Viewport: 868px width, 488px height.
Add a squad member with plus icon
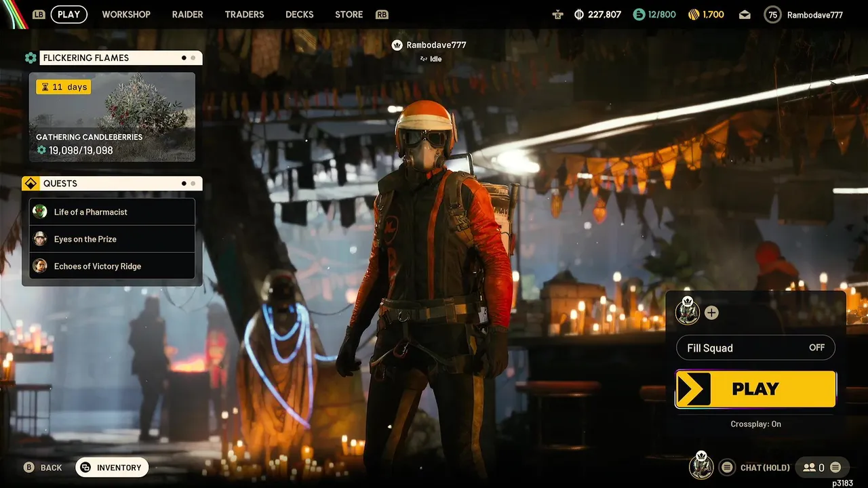tap(711, 312)
